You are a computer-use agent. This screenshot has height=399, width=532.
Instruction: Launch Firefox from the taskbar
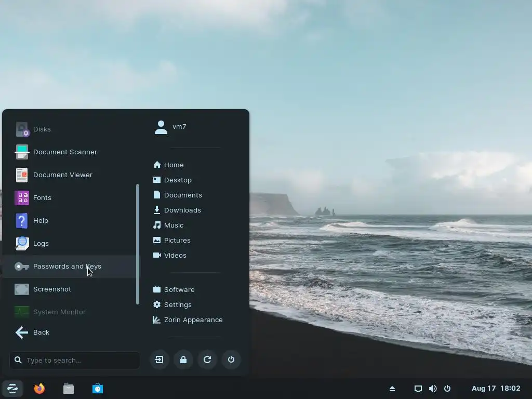[x=39, y=389]
